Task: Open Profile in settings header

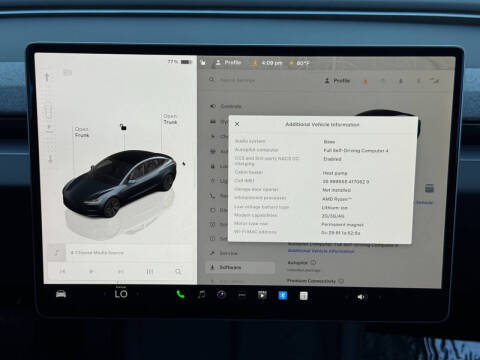Action: [x=337, y=81]
